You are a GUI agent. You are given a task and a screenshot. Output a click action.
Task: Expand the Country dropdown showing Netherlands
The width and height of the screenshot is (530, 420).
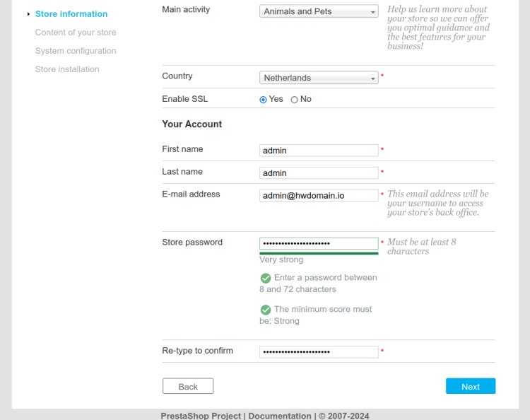tap(319, 78)
